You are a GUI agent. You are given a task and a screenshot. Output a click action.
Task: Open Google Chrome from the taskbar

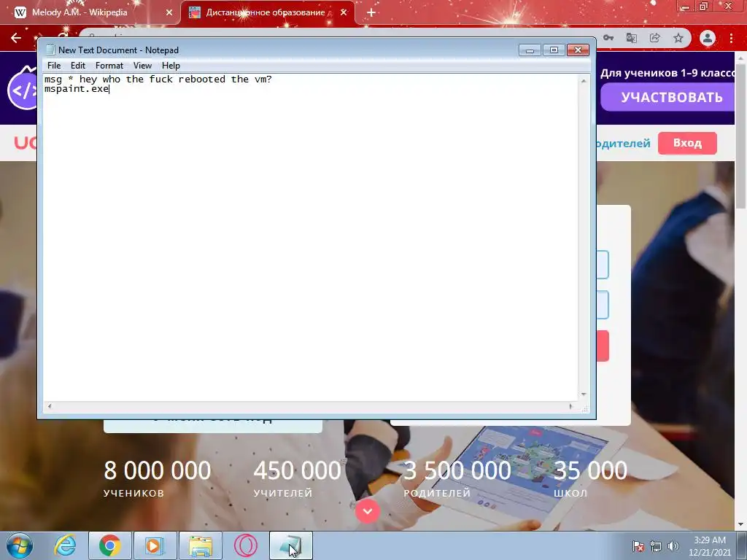click(x=110, y=545)
